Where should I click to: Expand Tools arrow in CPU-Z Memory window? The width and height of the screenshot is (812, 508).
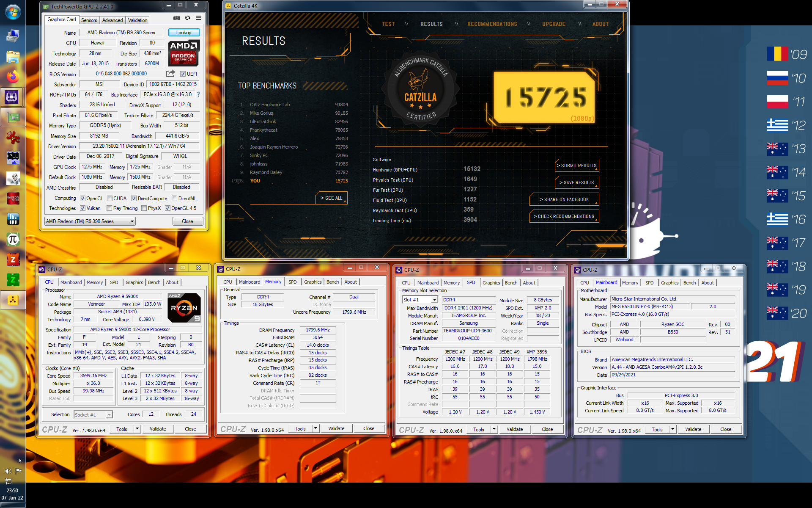[x=315, y=428]
